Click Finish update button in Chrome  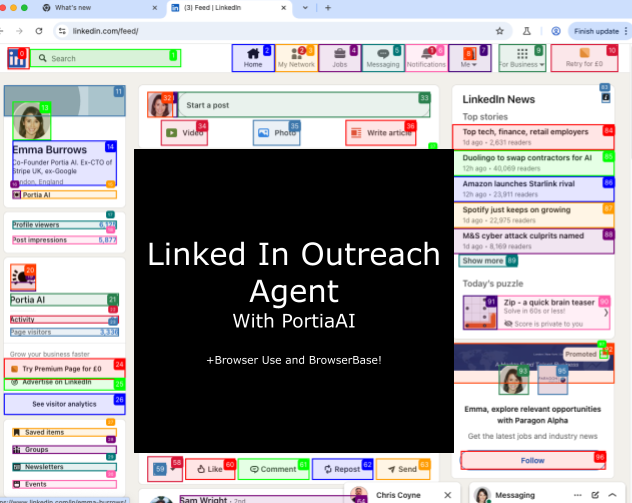coord(597,31)
